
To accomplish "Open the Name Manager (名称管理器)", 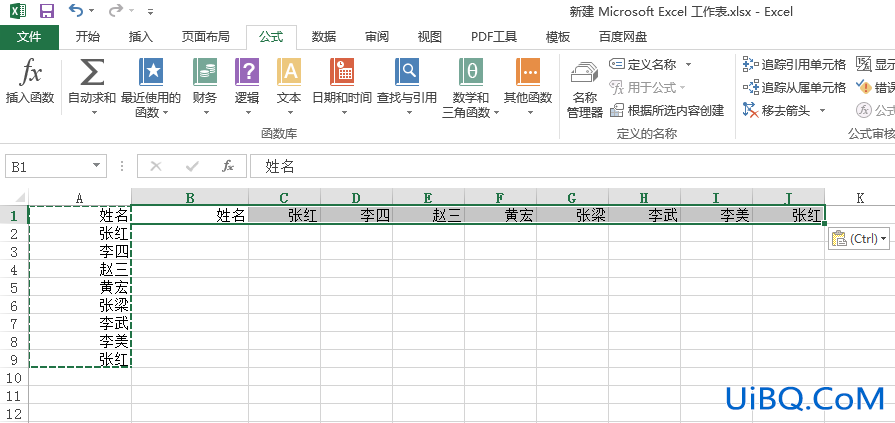I will [585, 88].
